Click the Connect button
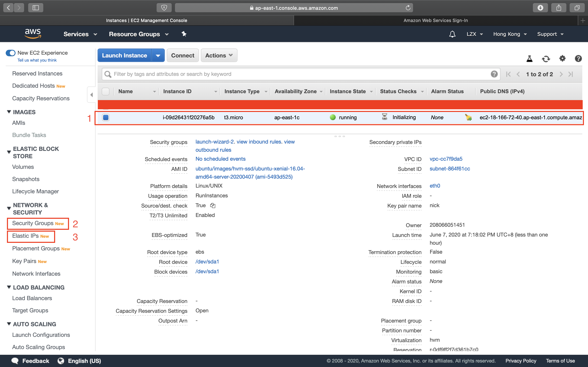This screenshot has width=588, height=367. (183, 55)
